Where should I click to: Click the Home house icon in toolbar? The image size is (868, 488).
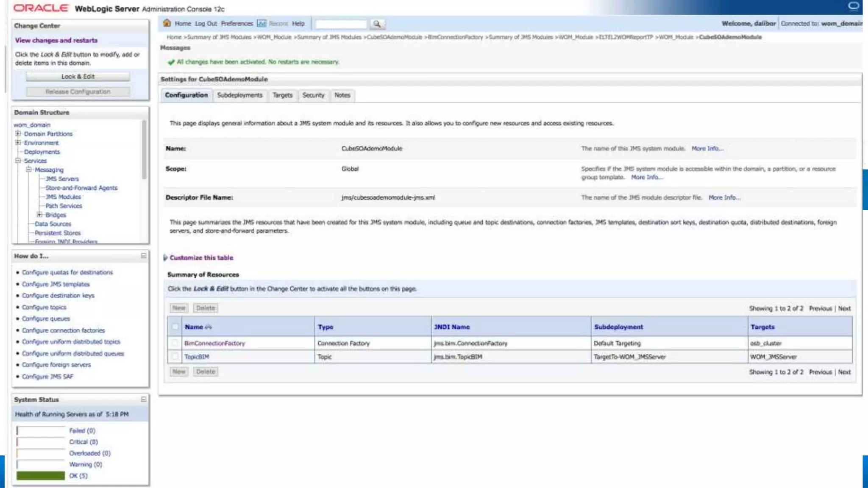167,23
